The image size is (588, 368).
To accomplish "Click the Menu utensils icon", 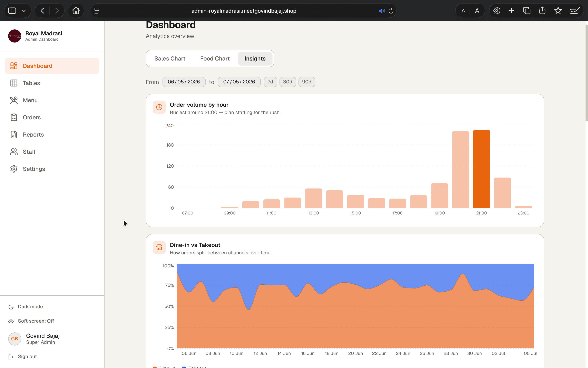I will (x=14, y=100).
